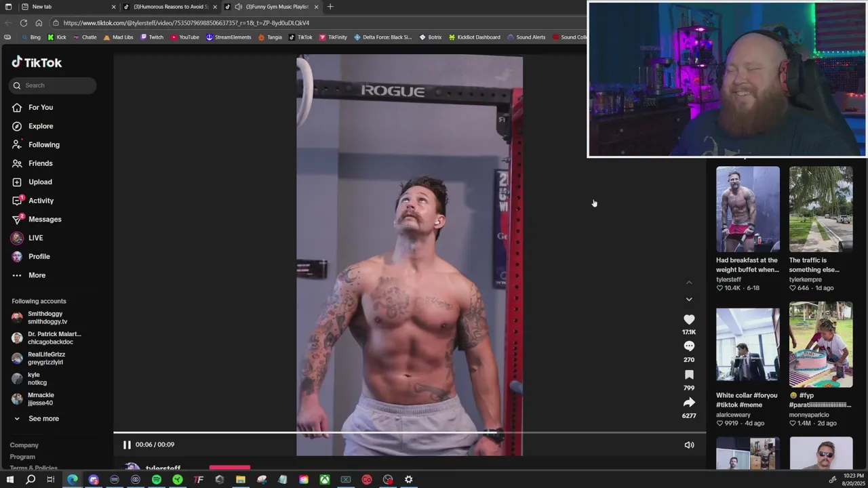Open Spotify from the taskbar
868x488 pixels.
[157, 480]
